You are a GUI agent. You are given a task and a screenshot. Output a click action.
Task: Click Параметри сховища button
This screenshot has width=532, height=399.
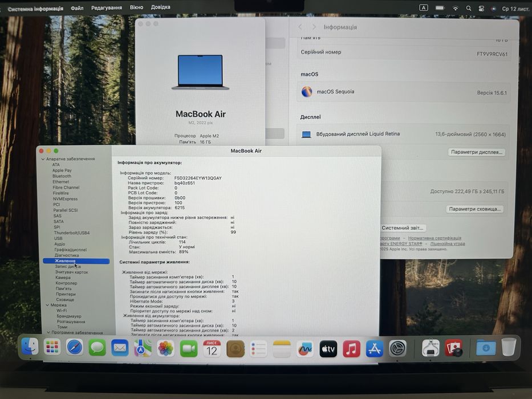[x=474, y=209]
